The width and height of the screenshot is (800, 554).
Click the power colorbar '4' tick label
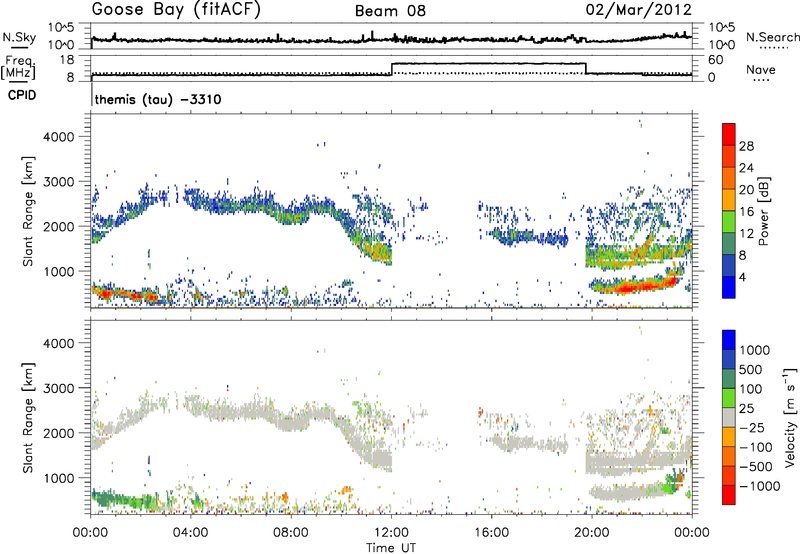click(742, 277)
